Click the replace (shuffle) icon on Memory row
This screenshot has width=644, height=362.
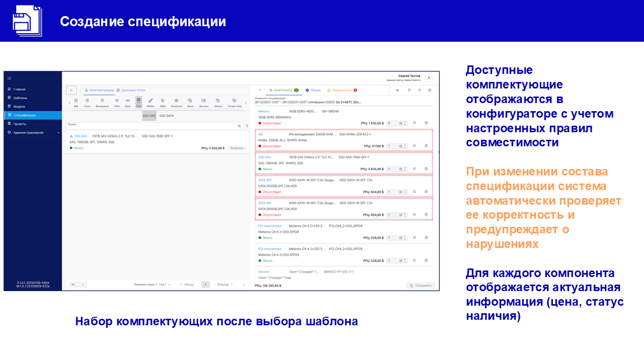[x=414, y=123]
